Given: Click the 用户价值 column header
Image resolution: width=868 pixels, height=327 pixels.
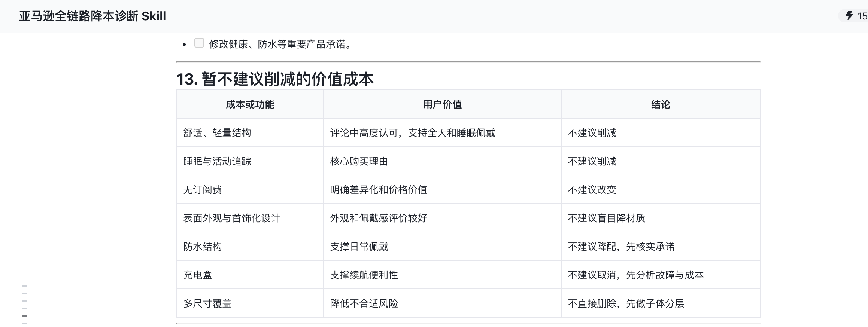Looking at the screenshot, I should point(442,104).
